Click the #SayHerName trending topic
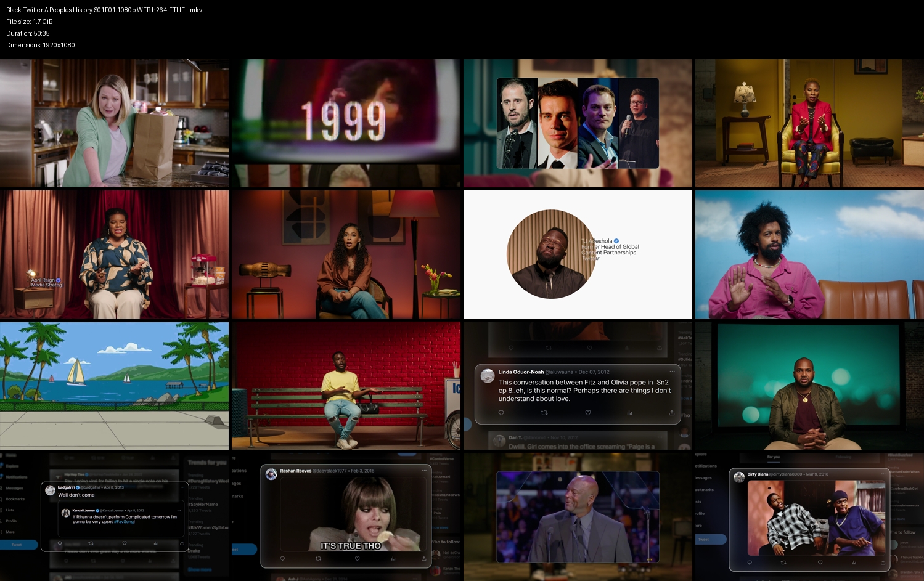The width and height of the screenshot is (924, 581). 203,504
